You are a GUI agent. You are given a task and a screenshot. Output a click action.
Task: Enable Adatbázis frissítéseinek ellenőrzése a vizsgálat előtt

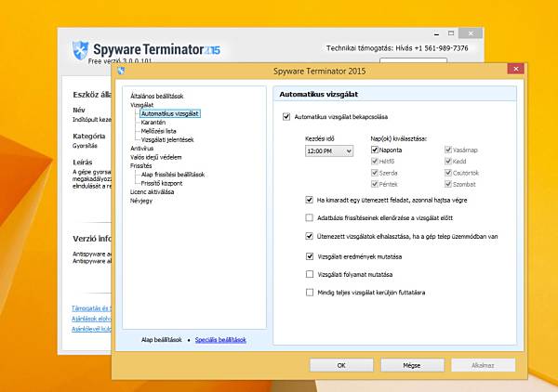tap(310, 217)
